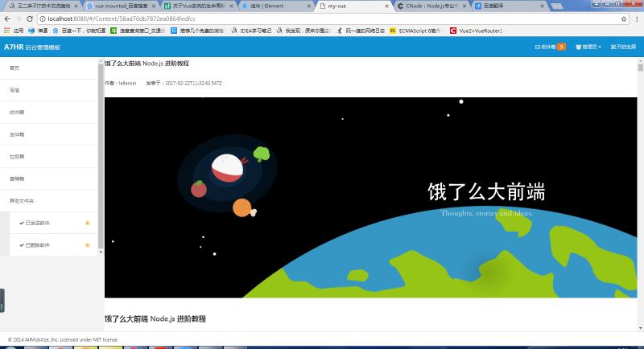Click the page scrollbar down arrow
Image resolution: width=644 pixels, height=349 pixels.
(x=640, y=328)
